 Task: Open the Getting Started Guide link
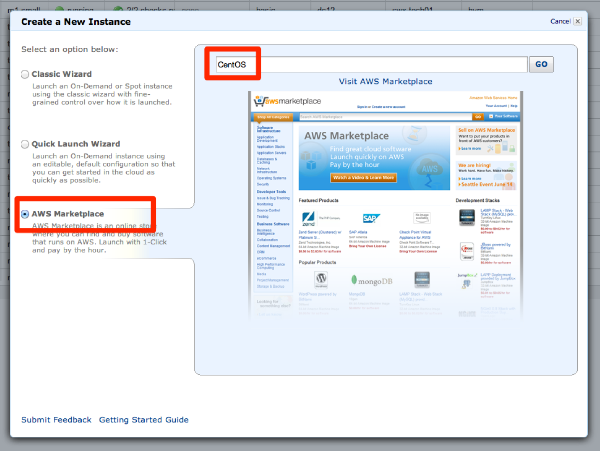(x=143, y=420)
